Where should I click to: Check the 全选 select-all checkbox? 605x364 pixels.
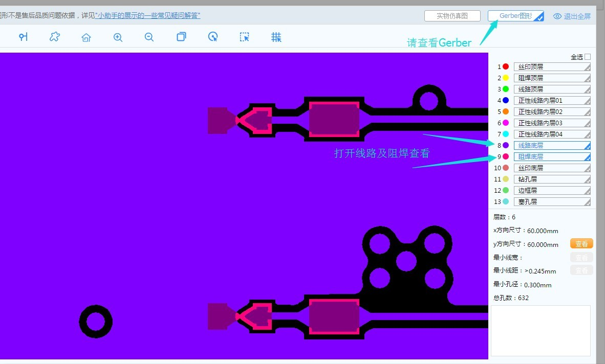pos(588,57)
